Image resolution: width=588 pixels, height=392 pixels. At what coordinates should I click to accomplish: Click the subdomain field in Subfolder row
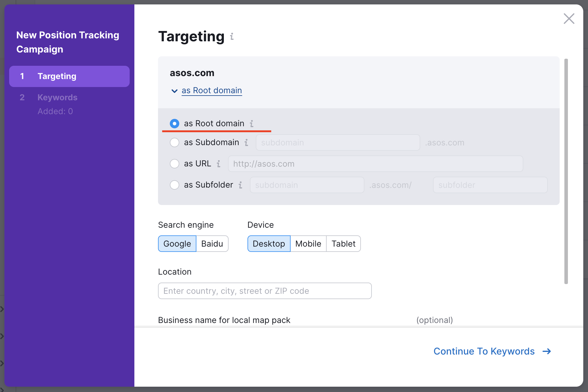pyautogui.click(x=307, y=185)
